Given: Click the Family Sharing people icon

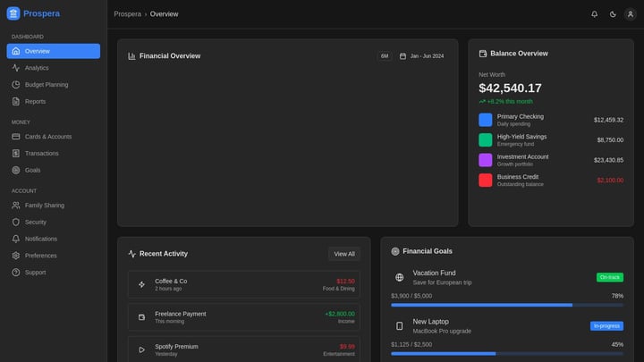Looking at the screenshot, I should [15, 206].
